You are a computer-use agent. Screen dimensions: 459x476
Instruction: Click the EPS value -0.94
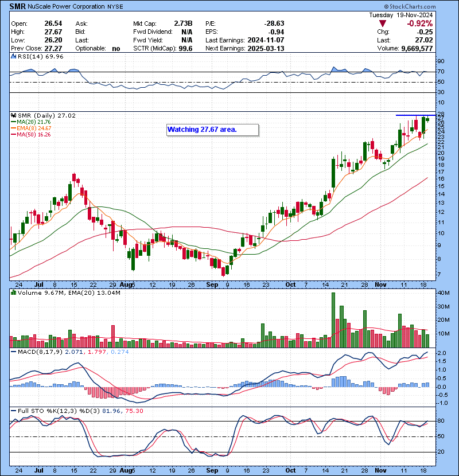click(276, 32)
